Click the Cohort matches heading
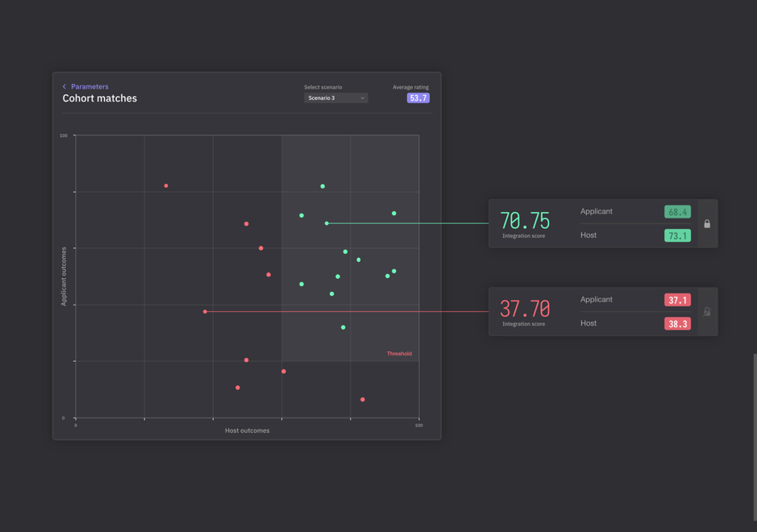This screenshot has height=532, width=757. click(100, 98)
